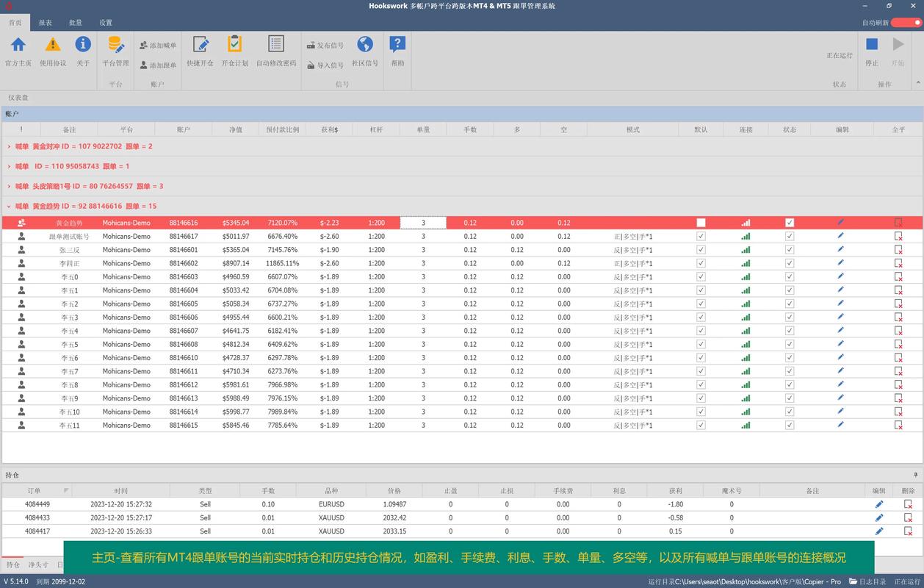Sort by the 获利$ column header

(x=330, y=129)
